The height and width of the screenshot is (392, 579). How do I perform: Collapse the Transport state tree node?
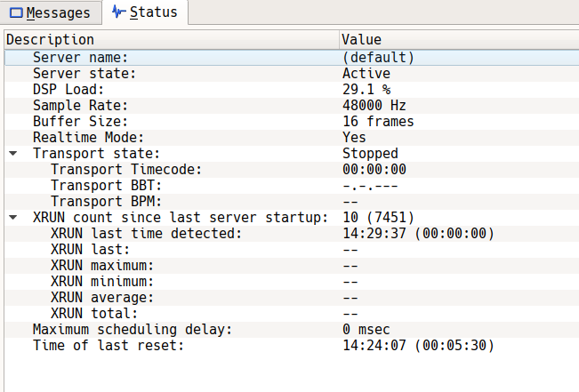(x=12, y=154)
